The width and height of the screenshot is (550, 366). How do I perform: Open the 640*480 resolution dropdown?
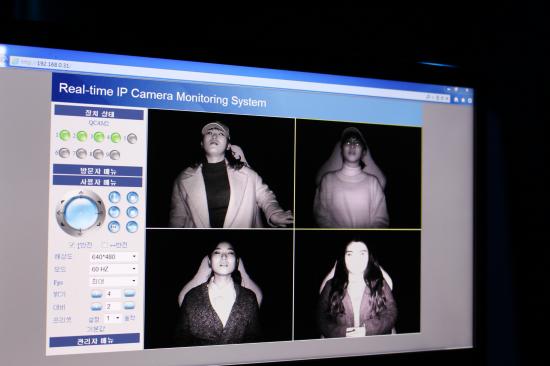pyautogui.click(x=113, y=257)
